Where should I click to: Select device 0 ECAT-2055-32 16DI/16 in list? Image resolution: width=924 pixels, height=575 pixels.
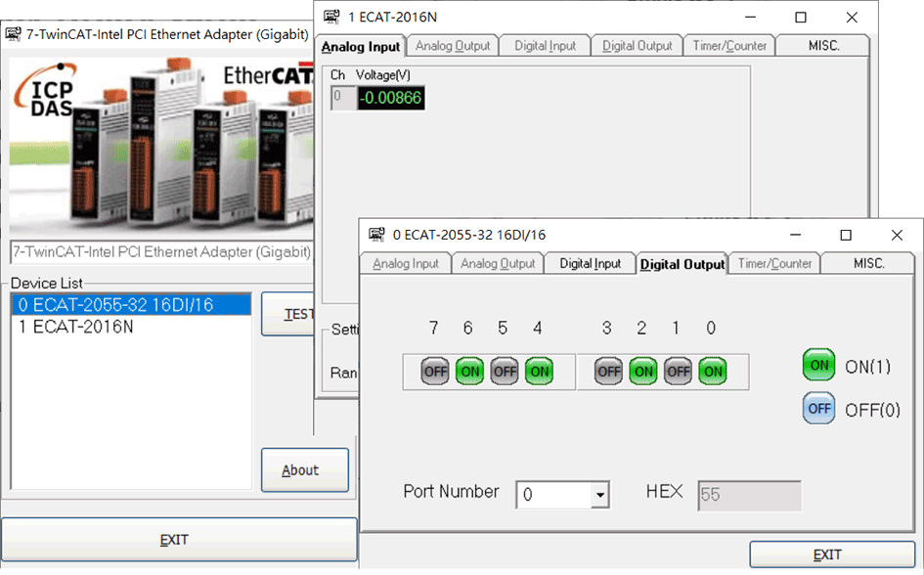[131, 304]
